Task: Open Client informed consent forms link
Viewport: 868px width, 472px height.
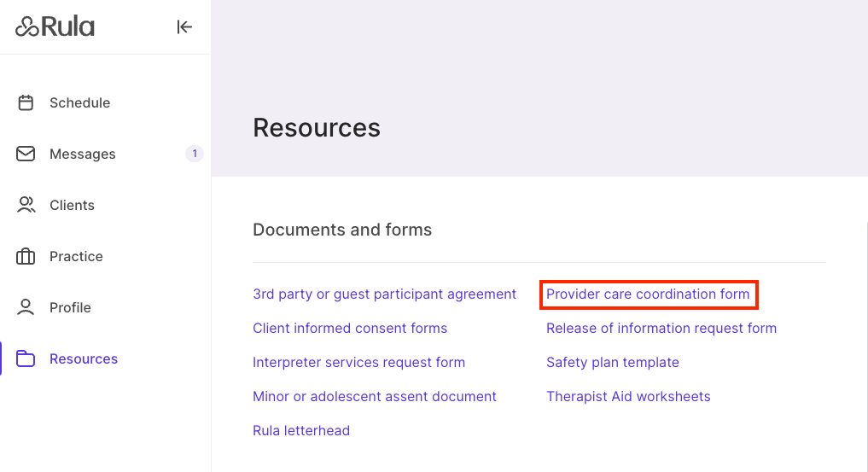Action: tap(350, 328)
